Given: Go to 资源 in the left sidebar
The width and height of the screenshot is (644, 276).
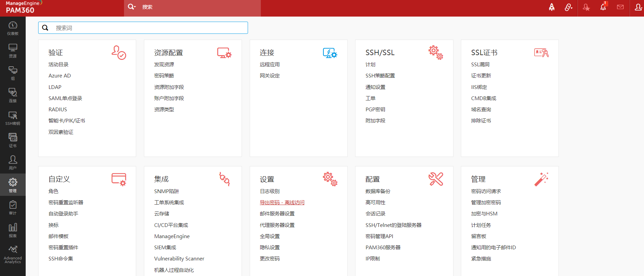Looking at the screenshot, I should pos(13,51).
